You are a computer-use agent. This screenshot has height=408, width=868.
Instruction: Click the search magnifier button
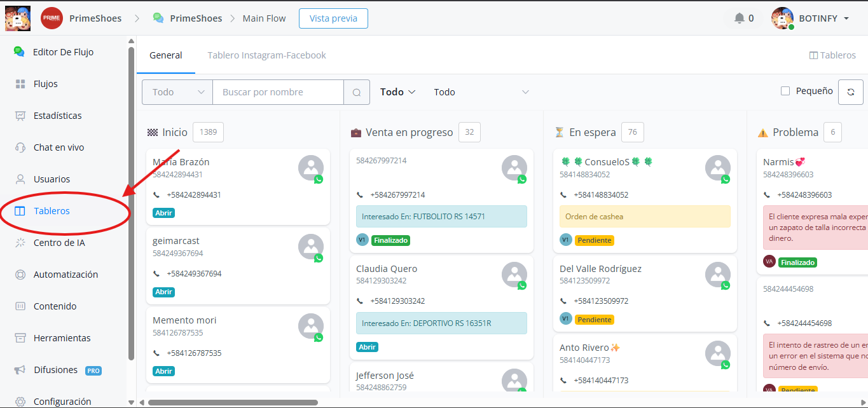tap(357, 92)
